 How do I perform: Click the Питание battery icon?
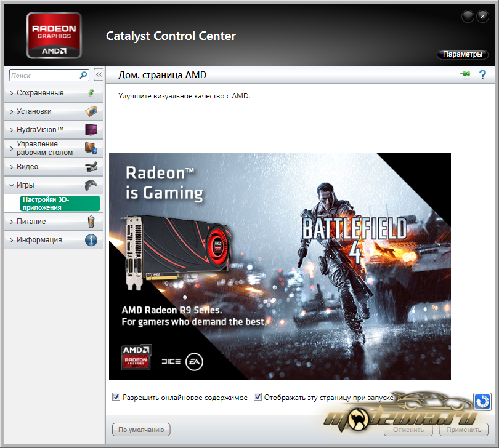point(91,222)
